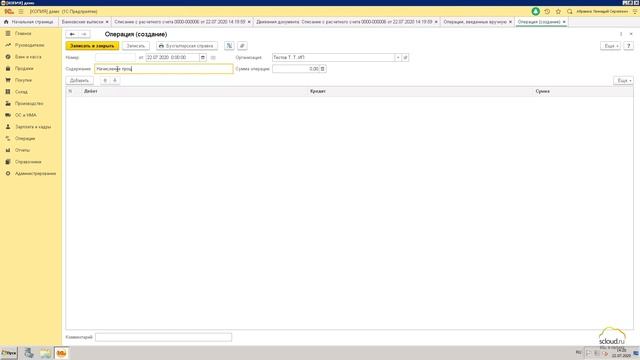Click the Комментарий input field
This screenshot has height=360, width=640.
163,337
